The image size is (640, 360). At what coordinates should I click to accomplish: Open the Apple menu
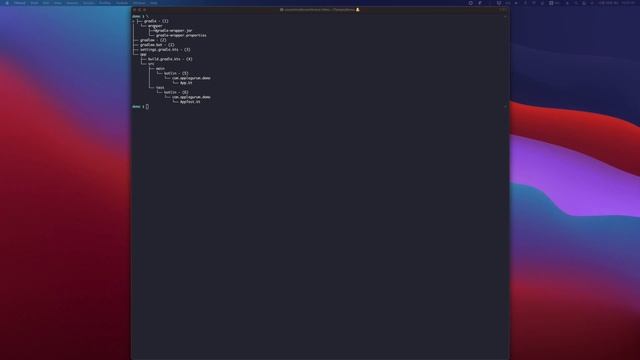(x=7, y=3)
